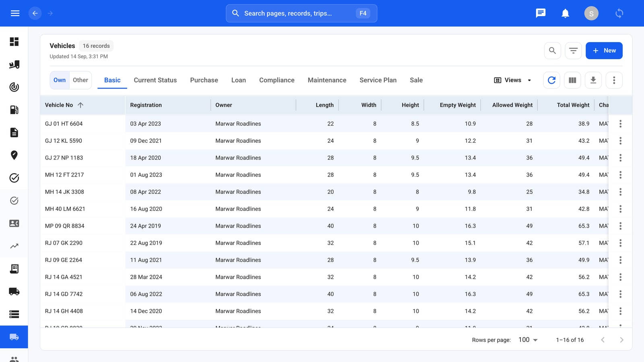This screenshot has height=362, width=644.
Task: Open row actions for RJ 14 GH 4408
Action: click(x=620, y=311)
